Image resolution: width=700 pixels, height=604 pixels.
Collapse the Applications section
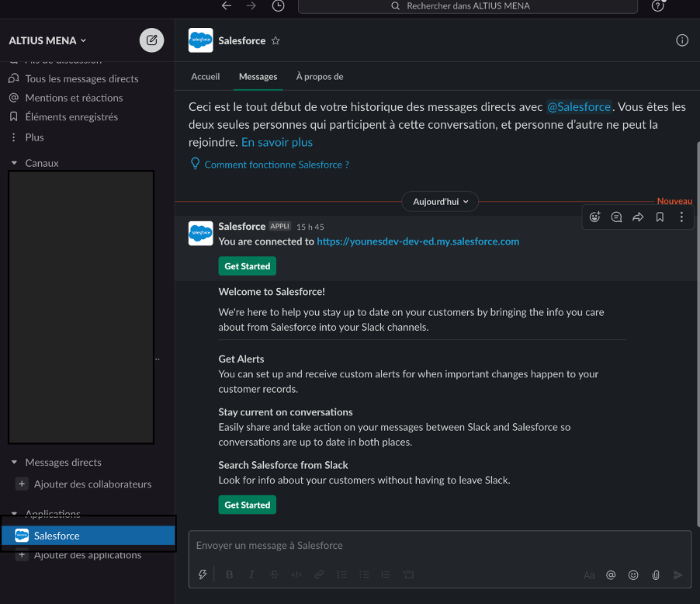(14, 513)
